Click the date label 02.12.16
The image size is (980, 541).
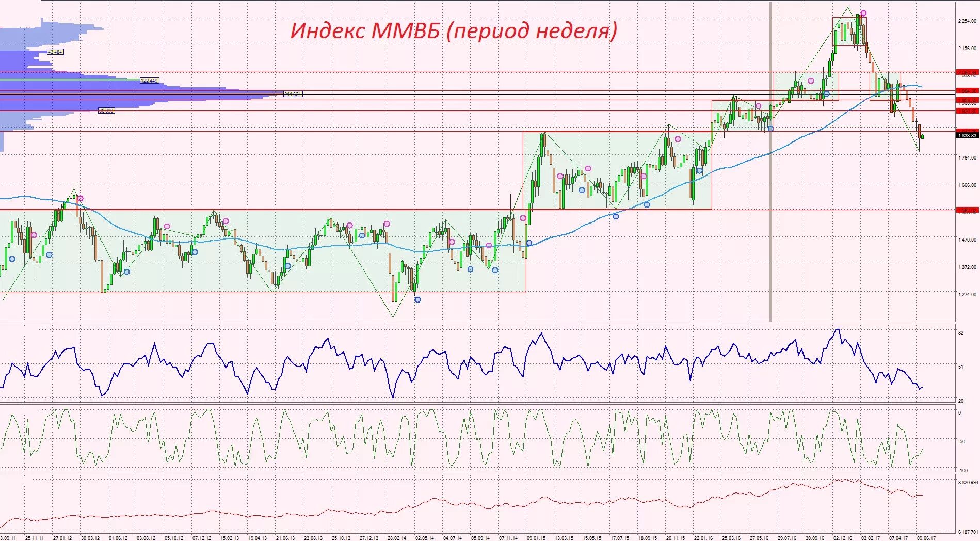pos(843,538)
